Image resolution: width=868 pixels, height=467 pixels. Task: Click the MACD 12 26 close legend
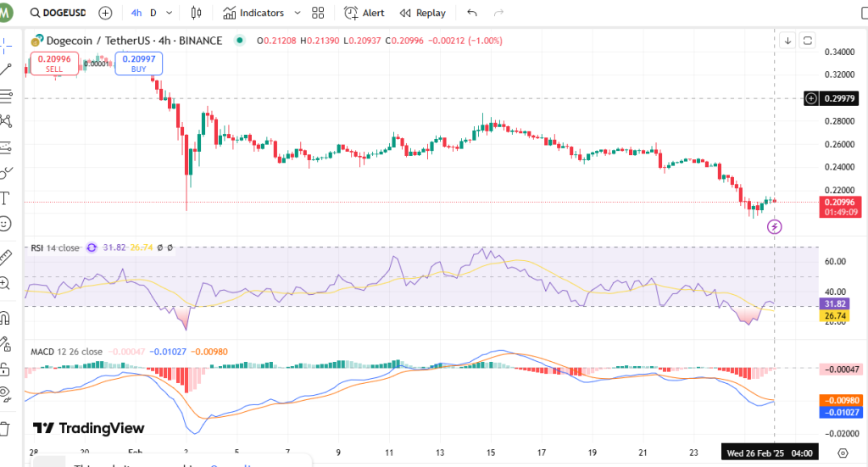click(66, 352)
